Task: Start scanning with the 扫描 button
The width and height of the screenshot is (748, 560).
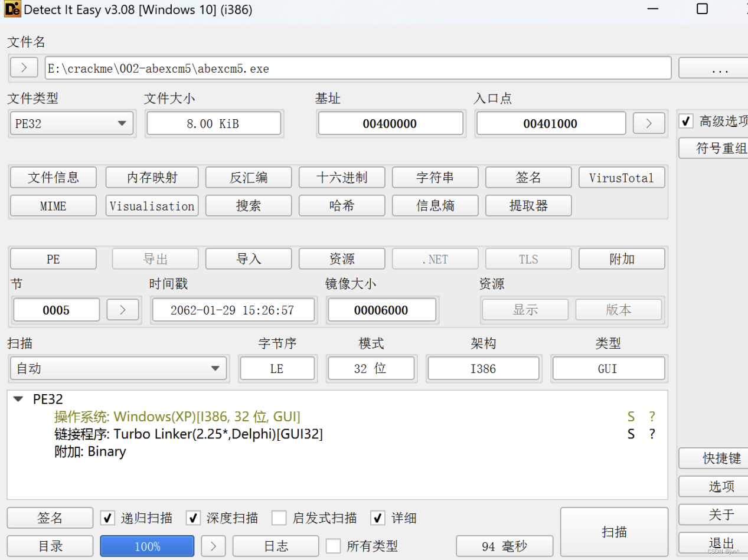Action: coord(614,532)
